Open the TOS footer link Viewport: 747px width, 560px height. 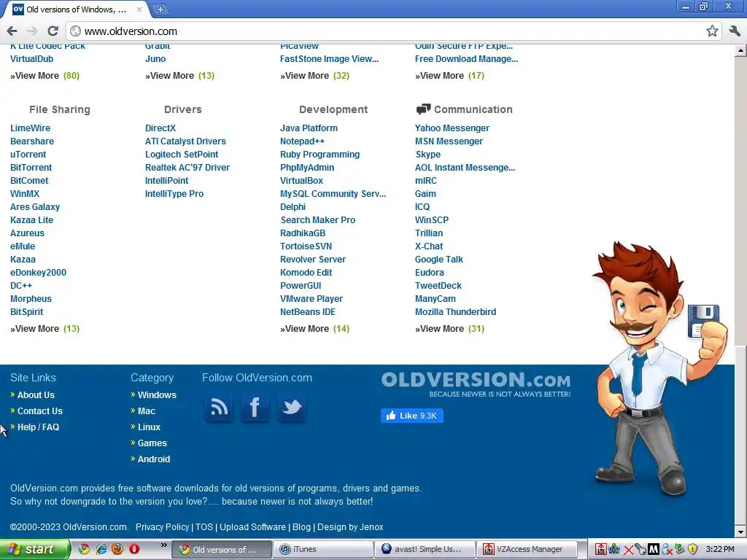[204, 527]
